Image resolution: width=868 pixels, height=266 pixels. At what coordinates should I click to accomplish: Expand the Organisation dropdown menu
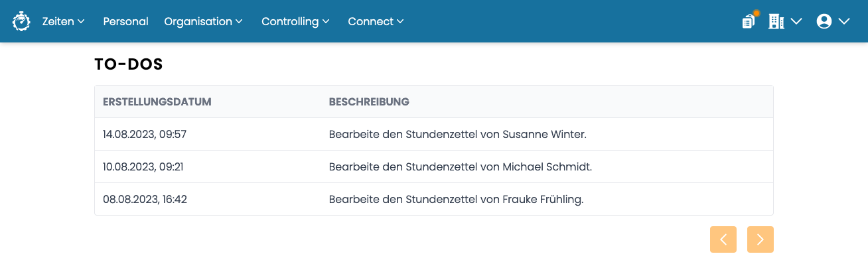[x=204, y=21]
